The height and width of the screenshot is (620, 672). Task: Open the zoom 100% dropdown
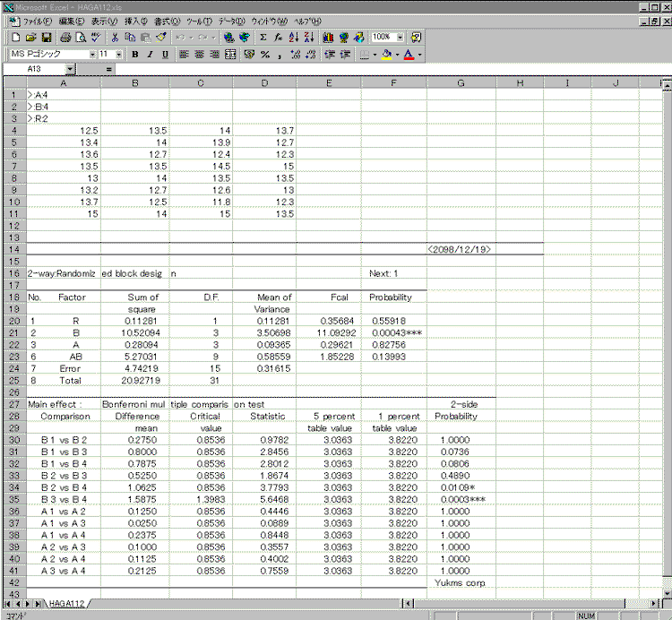tap(400, 38)
